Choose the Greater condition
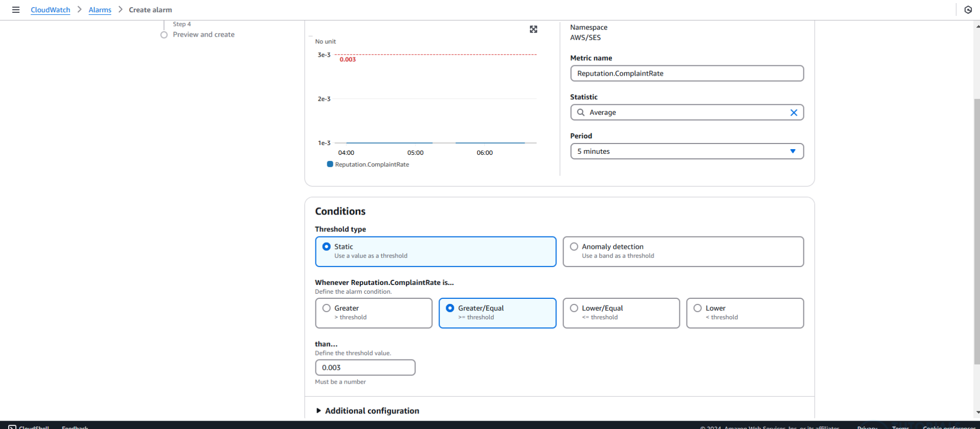The image size is (980, 429). pyautogui.click(x=374, y=313)
